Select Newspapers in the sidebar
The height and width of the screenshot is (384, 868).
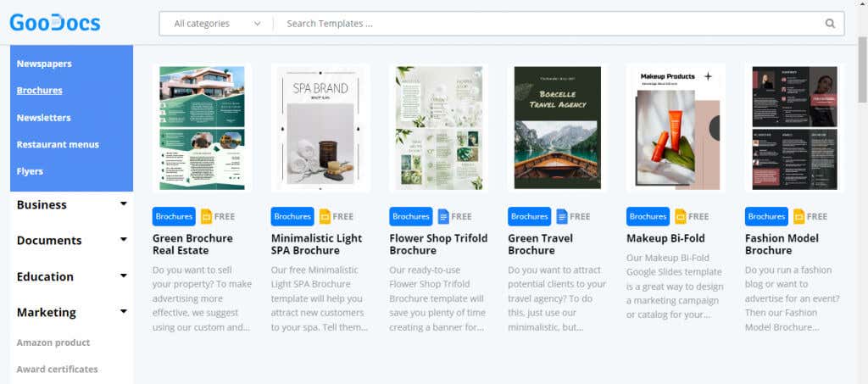(x=44, y=64)
